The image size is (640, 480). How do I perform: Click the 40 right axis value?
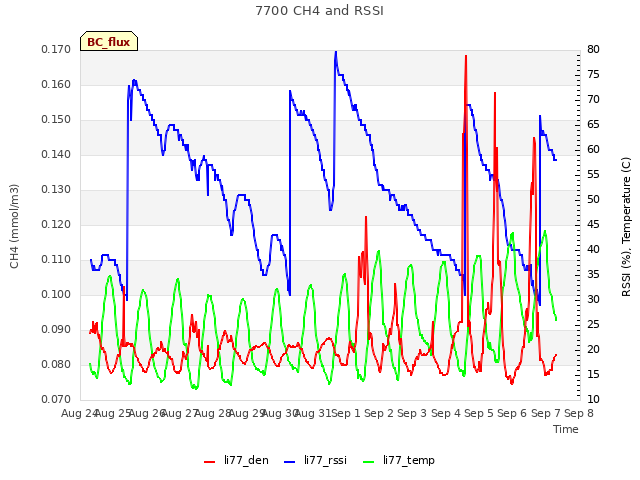point(593,249)
